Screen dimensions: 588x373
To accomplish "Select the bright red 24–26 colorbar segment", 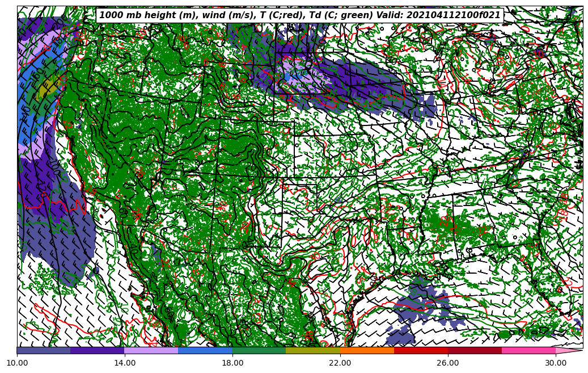I will [421, 350].
